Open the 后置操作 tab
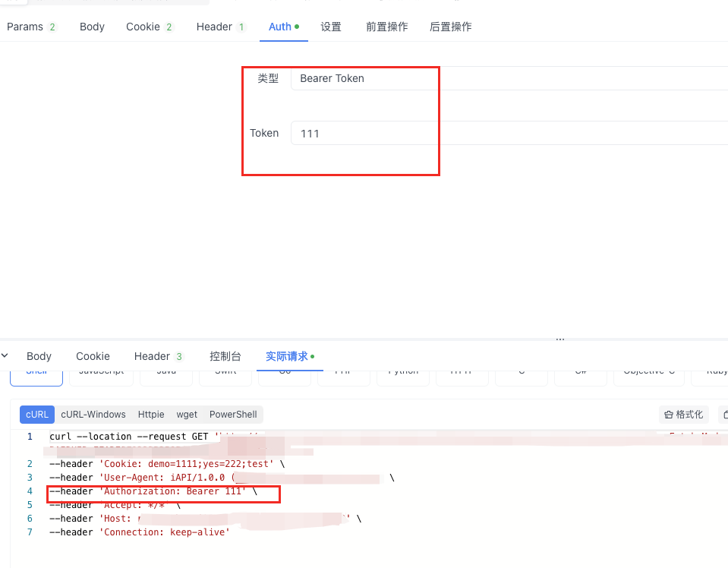 click(x=450, y=27)
